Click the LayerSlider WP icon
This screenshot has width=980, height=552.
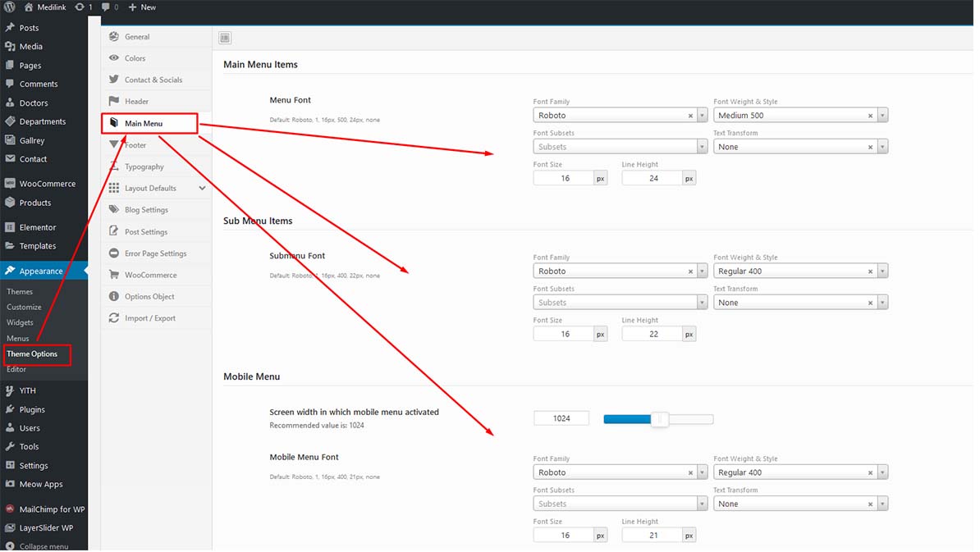[10, 527]
